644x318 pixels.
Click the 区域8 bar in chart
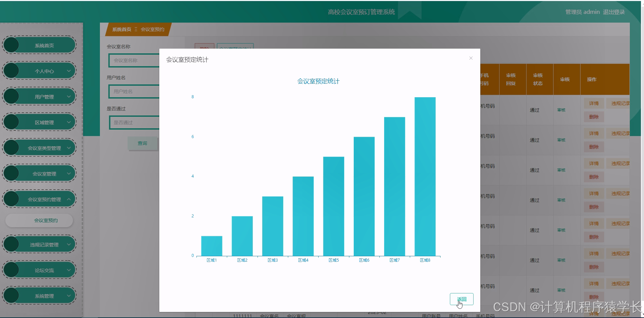pyautogui.click(x=425, y=177)
